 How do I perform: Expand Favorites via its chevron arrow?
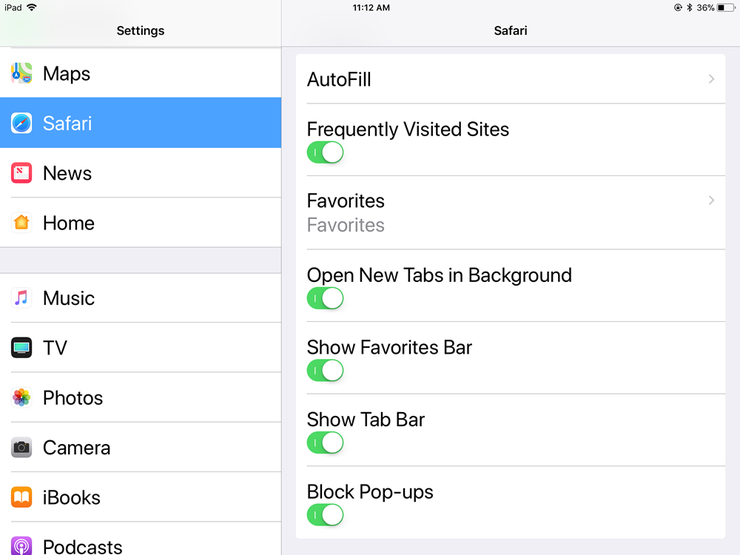(711, 201)
